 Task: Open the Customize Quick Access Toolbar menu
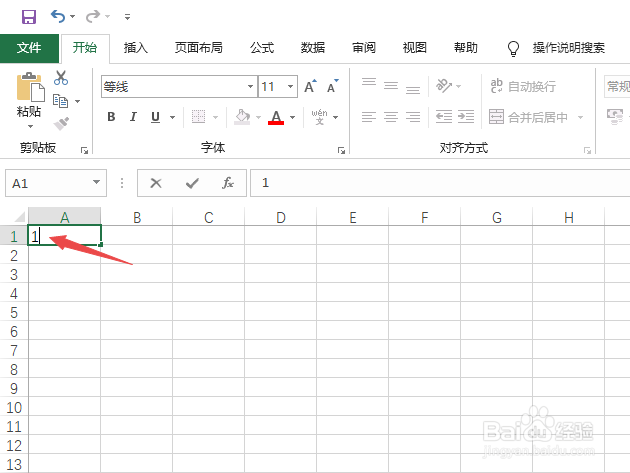127,17
